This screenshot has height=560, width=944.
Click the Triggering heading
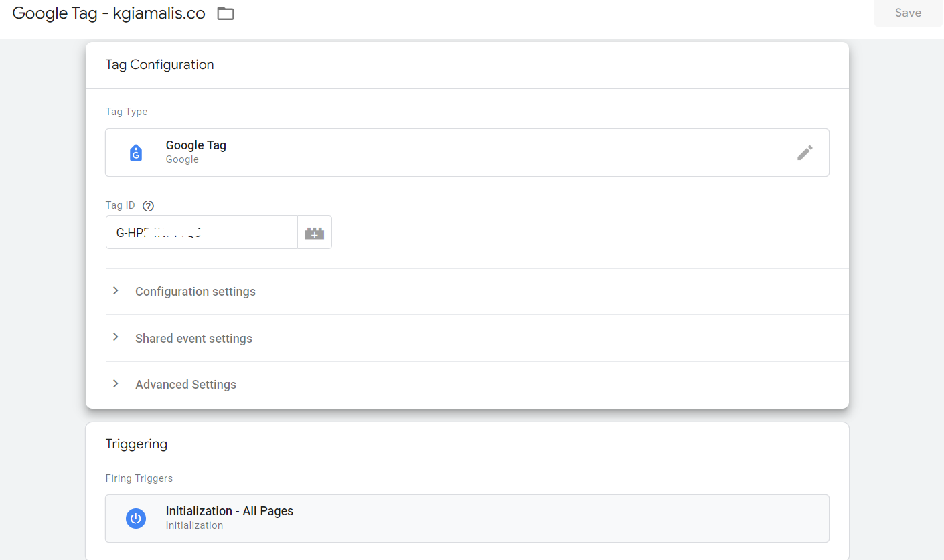[x=137, y=444]
